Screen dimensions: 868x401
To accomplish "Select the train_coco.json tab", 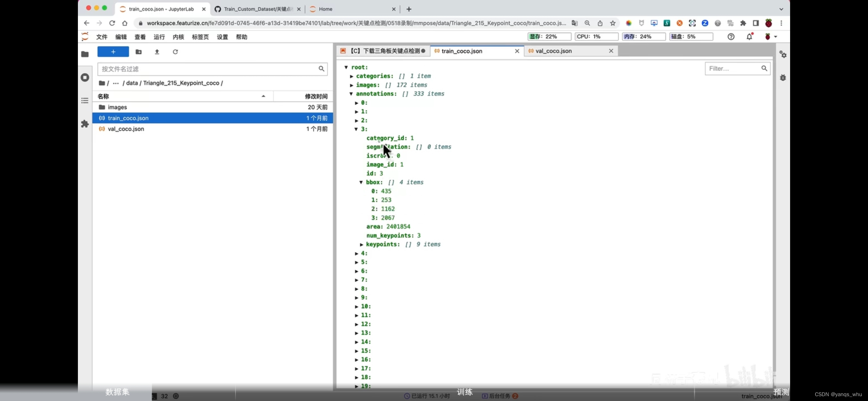I will pyautogui.click(x=462, y=51).
